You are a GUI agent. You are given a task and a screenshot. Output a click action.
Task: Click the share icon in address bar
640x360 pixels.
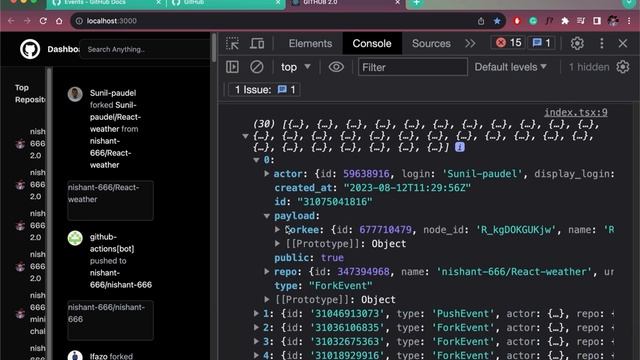[481, 21]
